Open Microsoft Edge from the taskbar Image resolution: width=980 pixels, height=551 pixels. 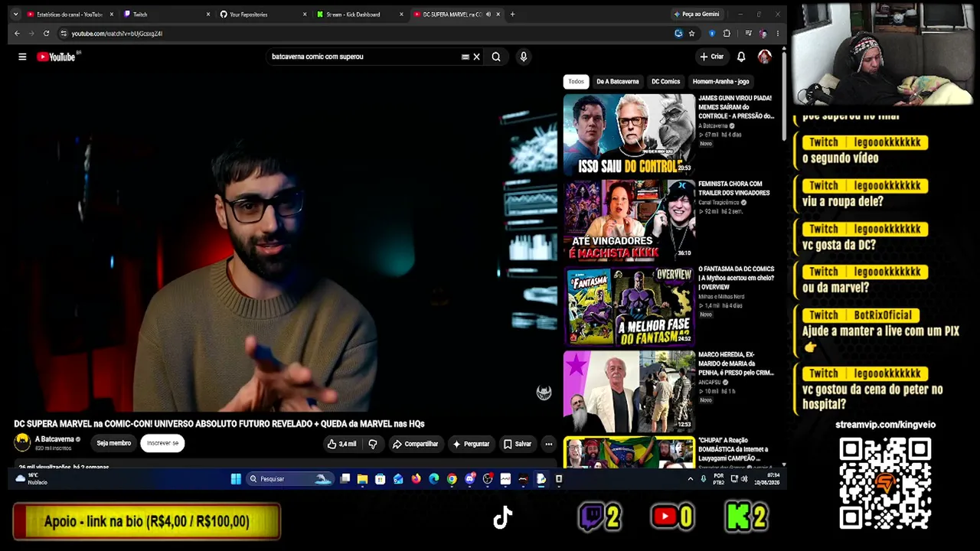pos(434,479)
